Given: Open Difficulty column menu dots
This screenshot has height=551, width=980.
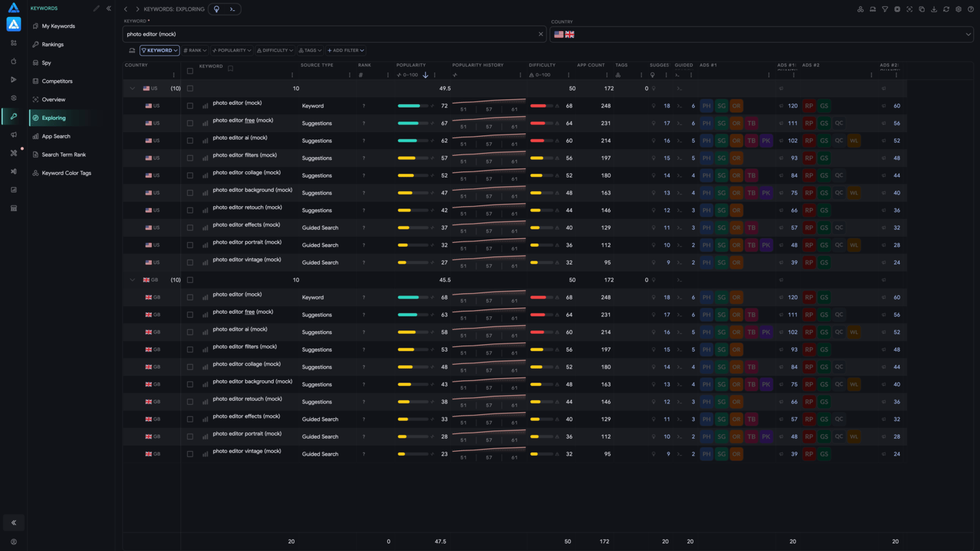Looking at the screenshot, I should (x=569, y=75).
